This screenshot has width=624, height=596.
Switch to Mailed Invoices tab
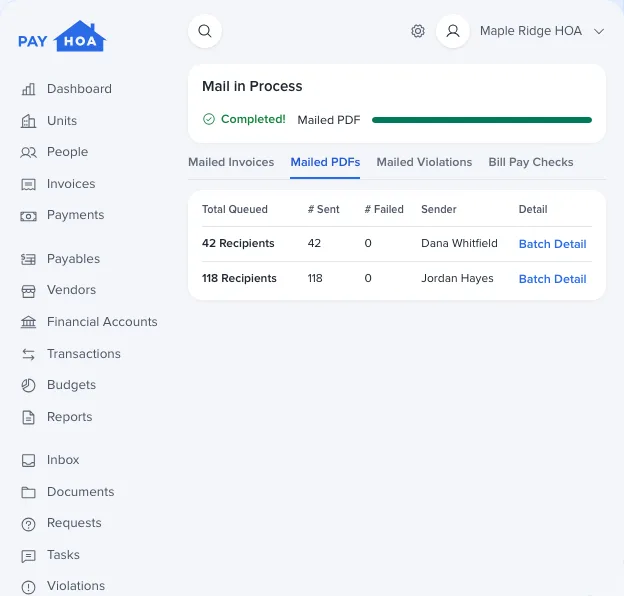click(231, 162)
